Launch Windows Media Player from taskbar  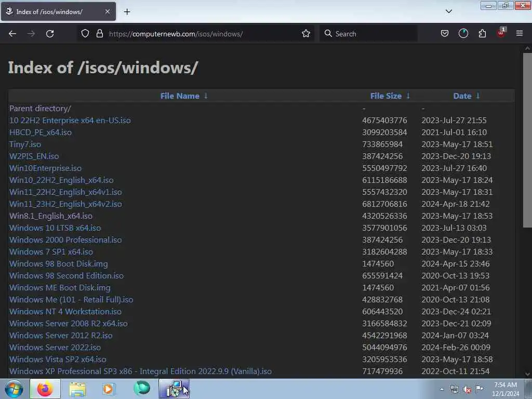109,389
